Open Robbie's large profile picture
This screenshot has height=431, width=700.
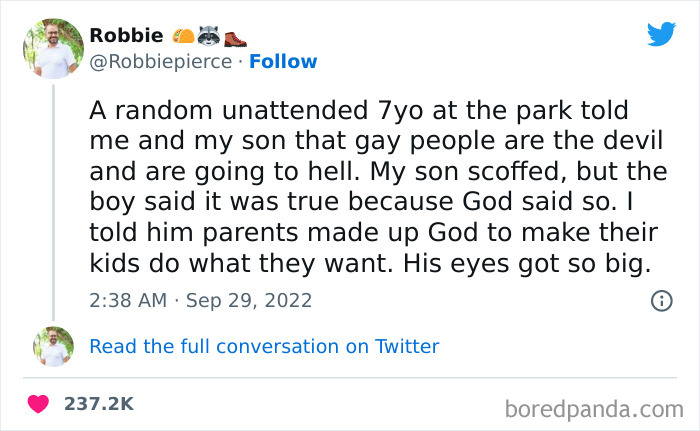(x=53, y=47)
